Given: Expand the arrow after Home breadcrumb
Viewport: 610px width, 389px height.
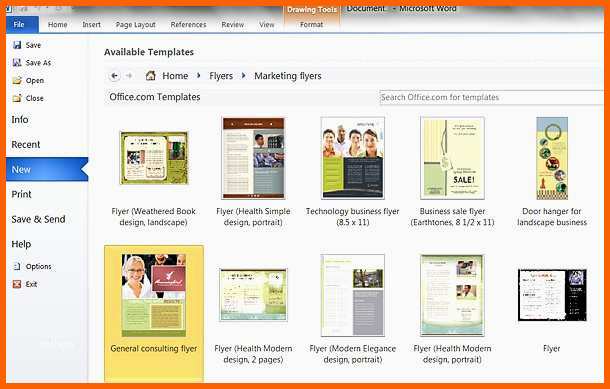Looking at the screenshot, I should [x=199, y=76].
